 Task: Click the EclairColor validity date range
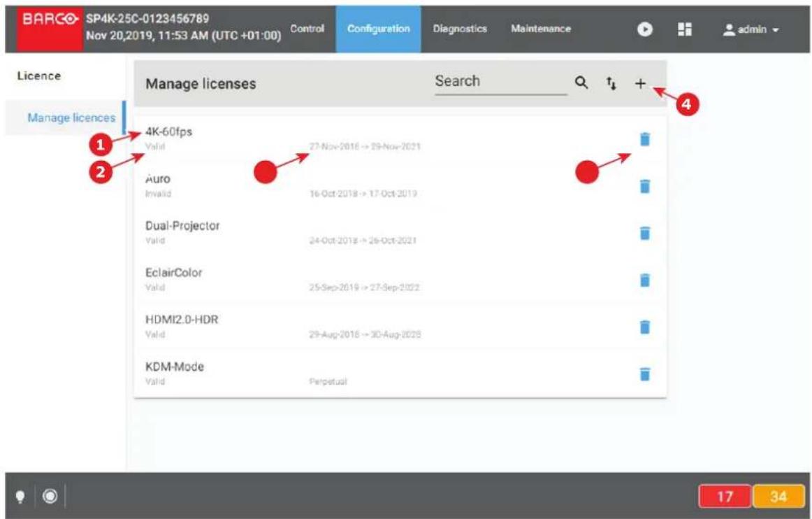tap(365, 287)
